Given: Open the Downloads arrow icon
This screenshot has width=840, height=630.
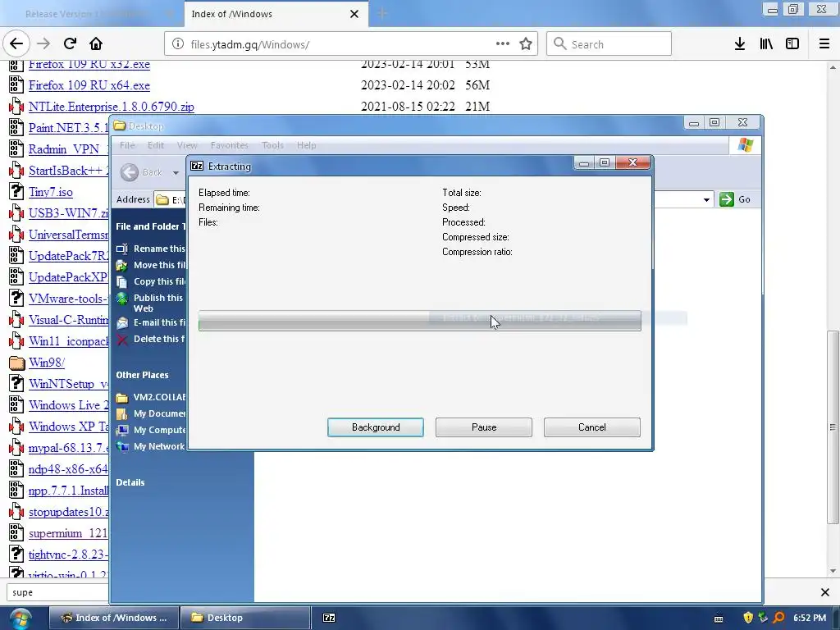Looking at the screenshot, I should point(740,44).
